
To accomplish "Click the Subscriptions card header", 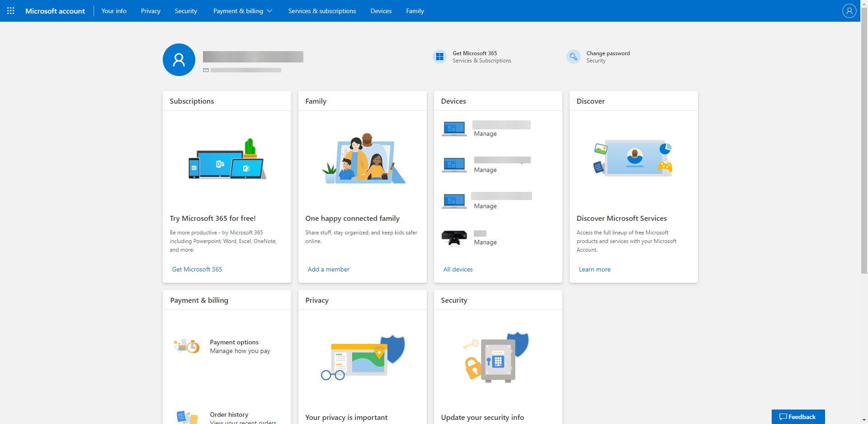I will point(227,101).
